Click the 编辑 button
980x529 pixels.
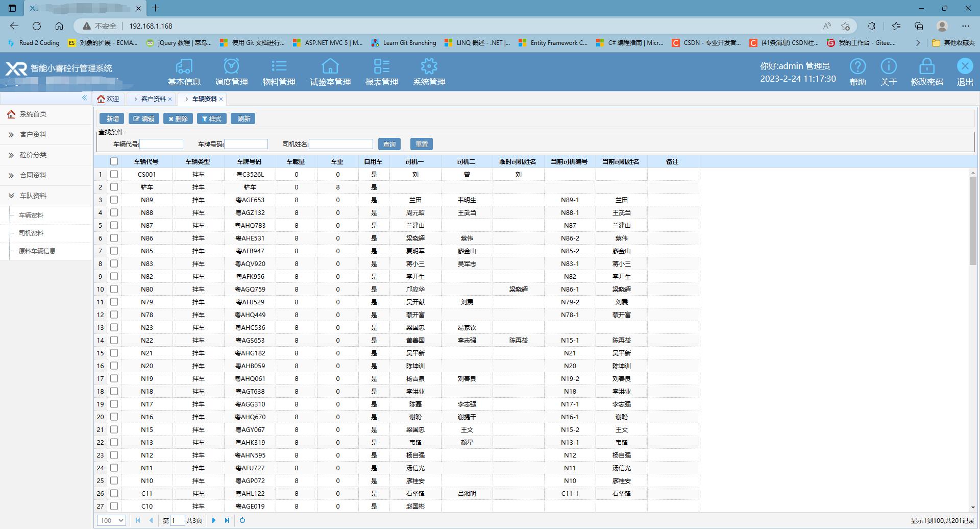(x=144, y=118)
